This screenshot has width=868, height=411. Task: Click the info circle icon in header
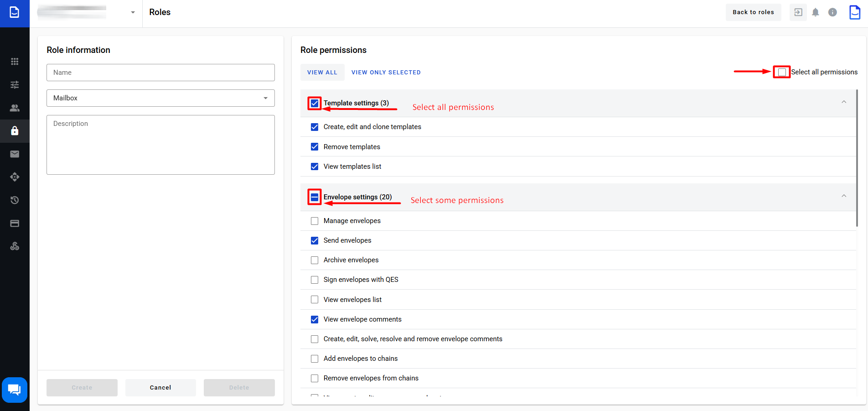coord(832,12)
